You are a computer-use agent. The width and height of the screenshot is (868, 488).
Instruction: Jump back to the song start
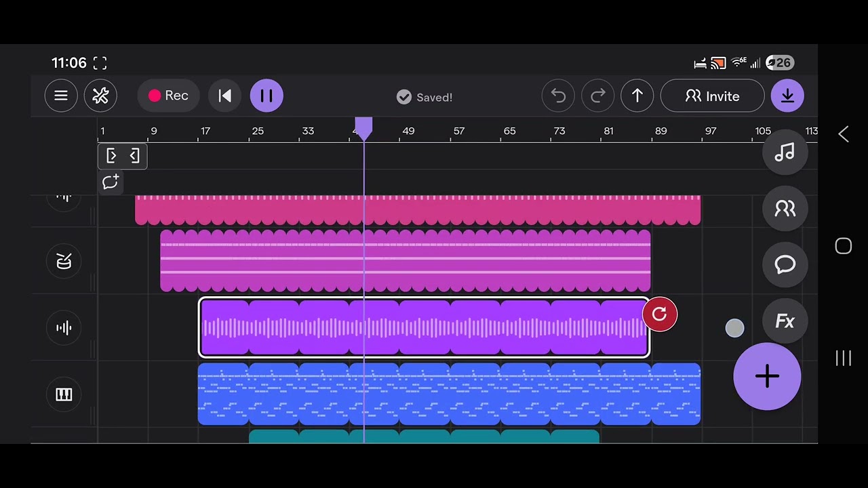pyautogui.click(x=224, y=96)
